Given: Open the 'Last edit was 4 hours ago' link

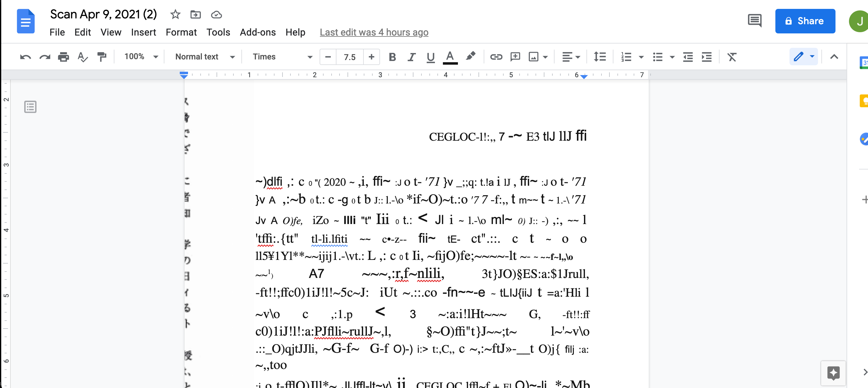Looking at the screenshot, I should [x=374, y=32].
